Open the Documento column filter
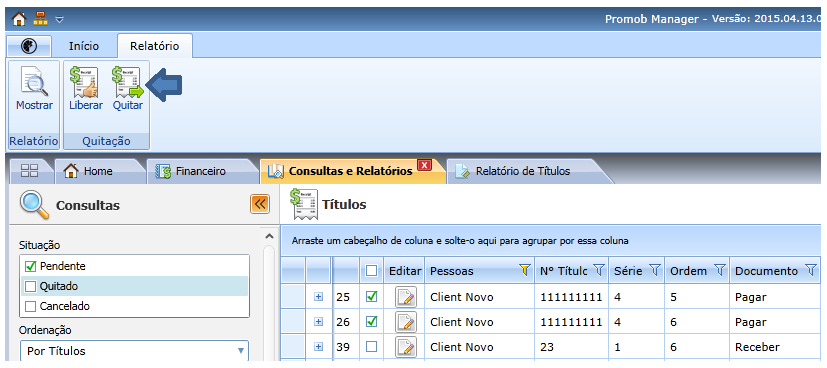This screenshot has width=827, height=368. click(811, 270)
